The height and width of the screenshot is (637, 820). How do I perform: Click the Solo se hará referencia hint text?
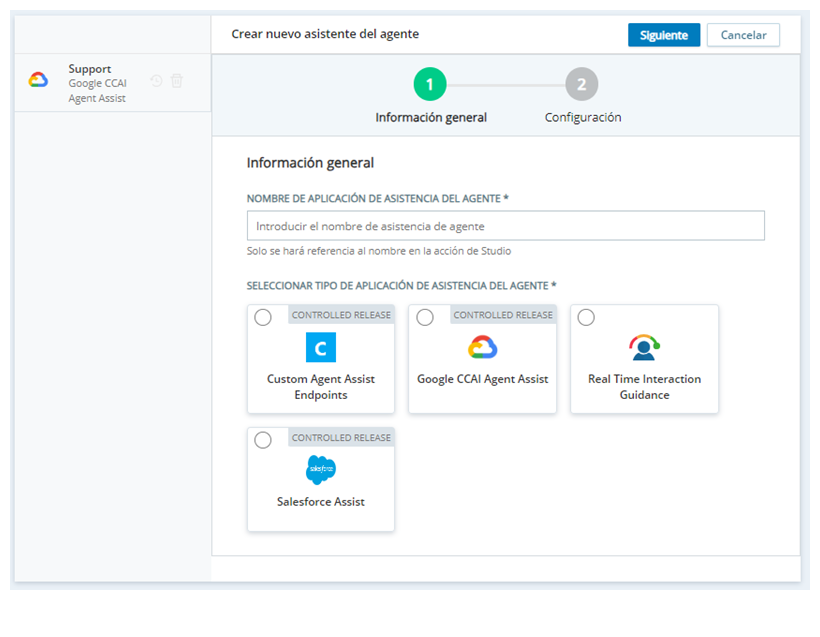pyautogui.click(x=379, y=251)
